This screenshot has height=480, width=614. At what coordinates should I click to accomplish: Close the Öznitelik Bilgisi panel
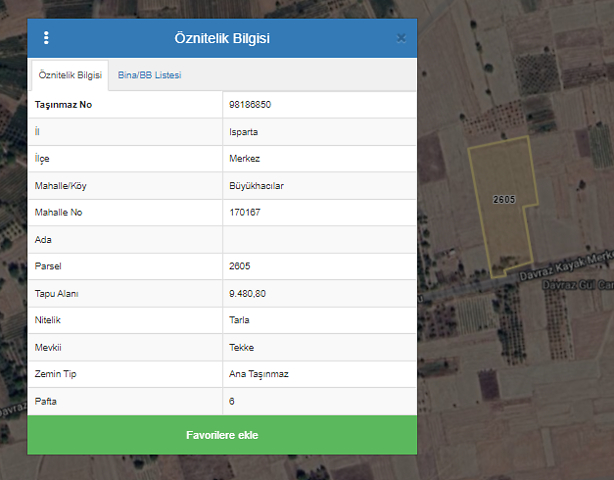401,38
